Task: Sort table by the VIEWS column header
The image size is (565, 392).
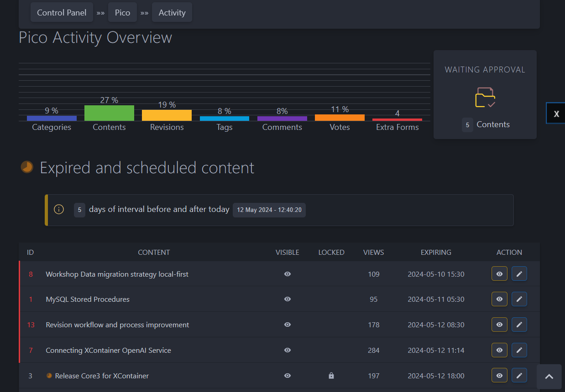Action: point(373,252)
